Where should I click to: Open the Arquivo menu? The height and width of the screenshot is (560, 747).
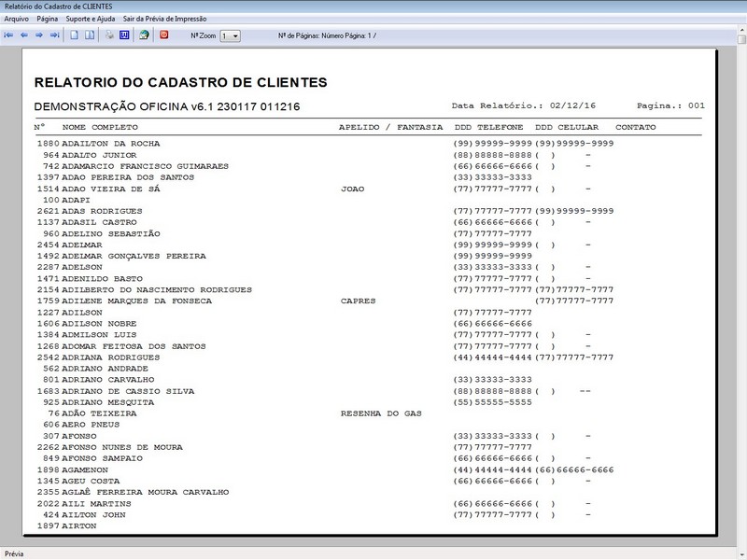point(17,19)
